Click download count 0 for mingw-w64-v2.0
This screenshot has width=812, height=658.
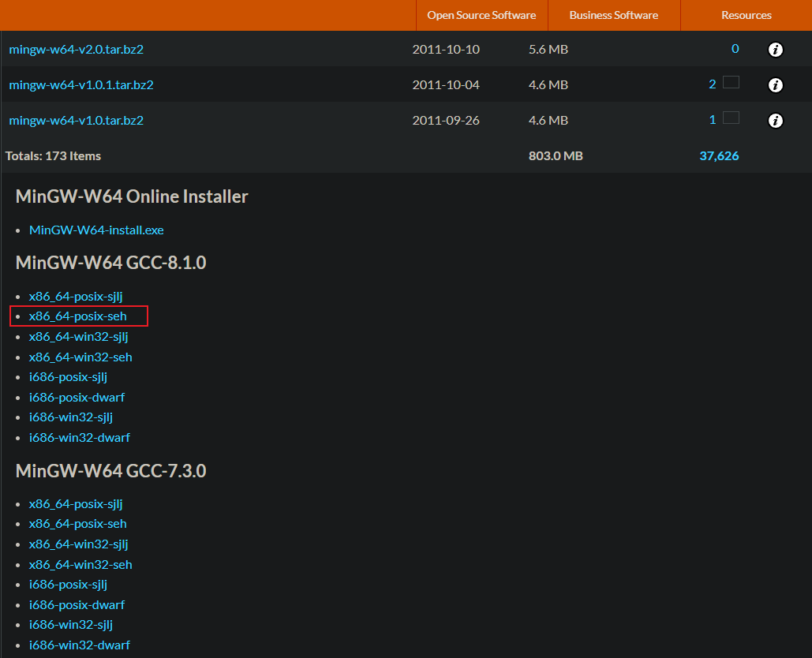point(735,49)
